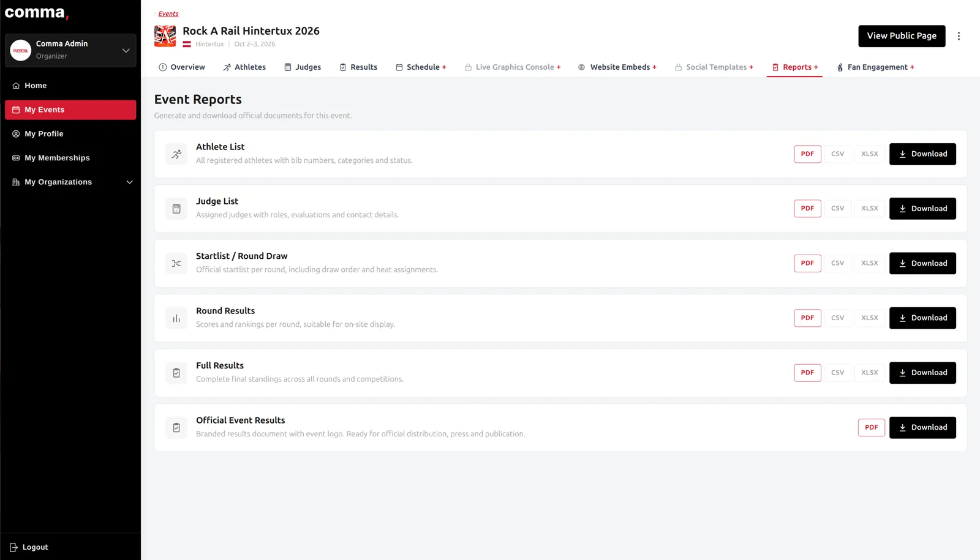The width and height of the screenshot is (980, 560).
Task: Click the Rock A Rail event logo
Action: pyautogui.click(x=165, y=36)
